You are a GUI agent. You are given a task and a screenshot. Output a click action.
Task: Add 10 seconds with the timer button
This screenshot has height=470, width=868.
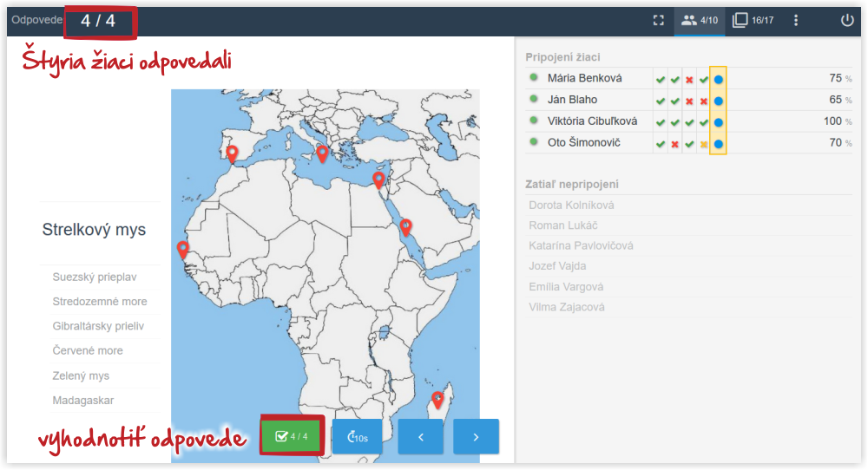[x=357, y=437]
